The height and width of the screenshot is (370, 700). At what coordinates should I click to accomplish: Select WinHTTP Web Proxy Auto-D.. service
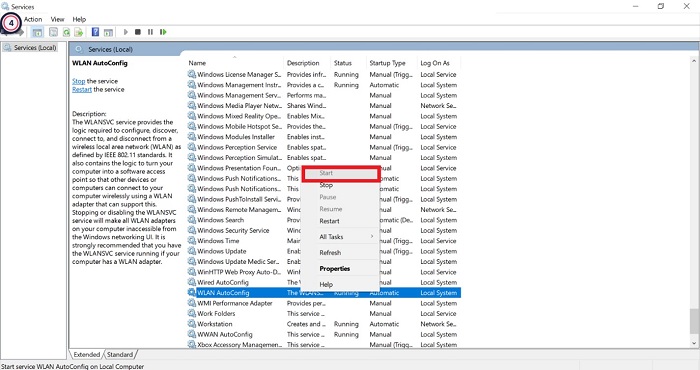click(x=239, y=272)
